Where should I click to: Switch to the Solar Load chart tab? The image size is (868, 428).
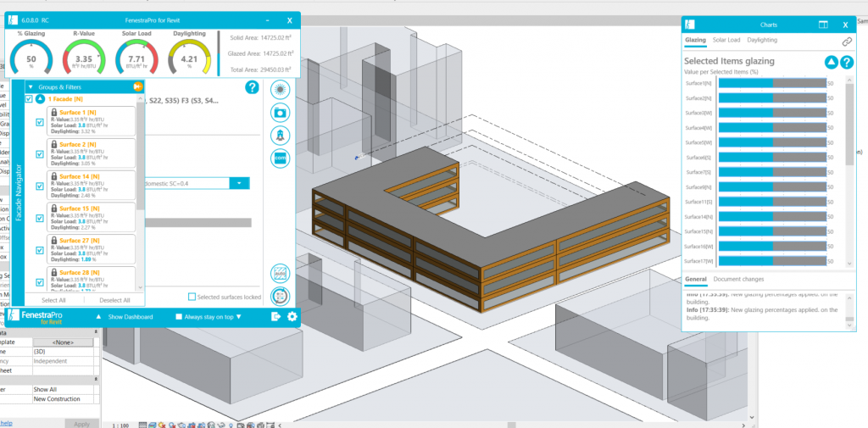[726, 40]
